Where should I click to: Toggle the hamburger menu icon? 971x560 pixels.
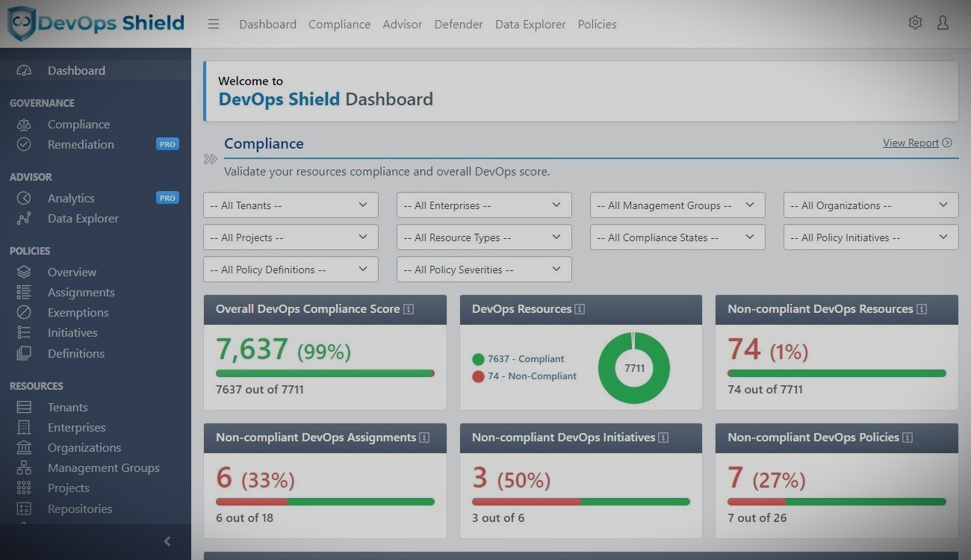click(x=214, y=24)
